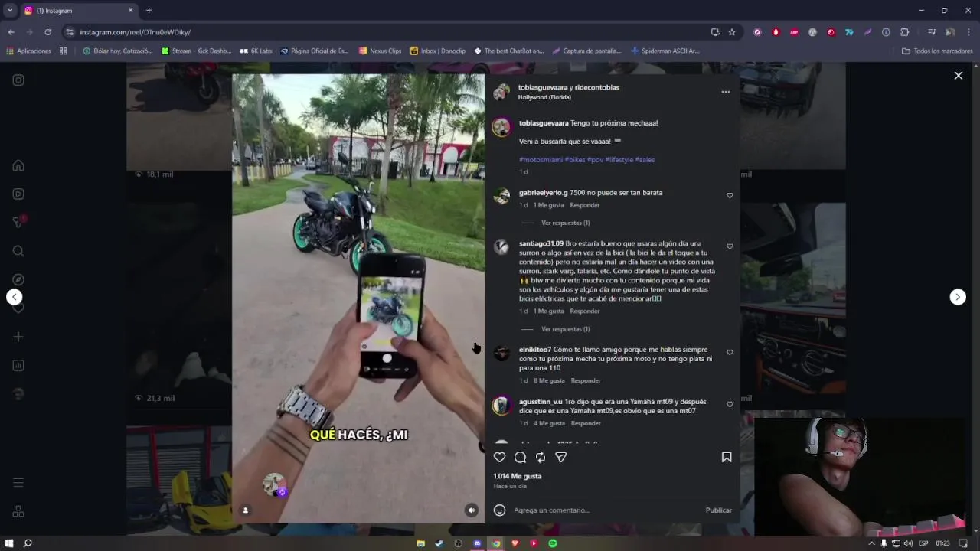The height and width of the screenshot is (551, 980).
Task: Show tagged people icon on the video
Action: tap(246, 510)
